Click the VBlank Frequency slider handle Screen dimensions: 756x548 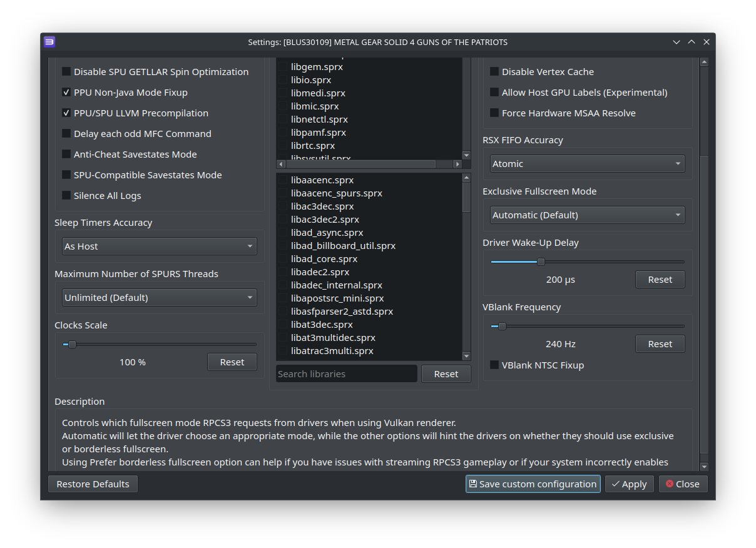point(502,326)
